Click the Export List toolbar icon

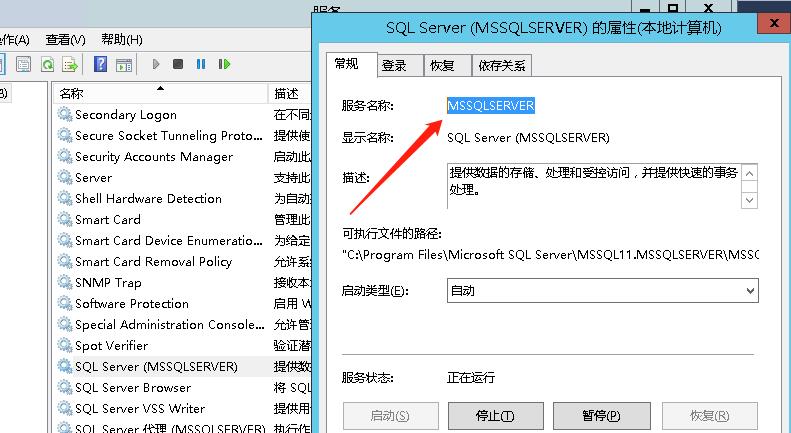(70, 65)
